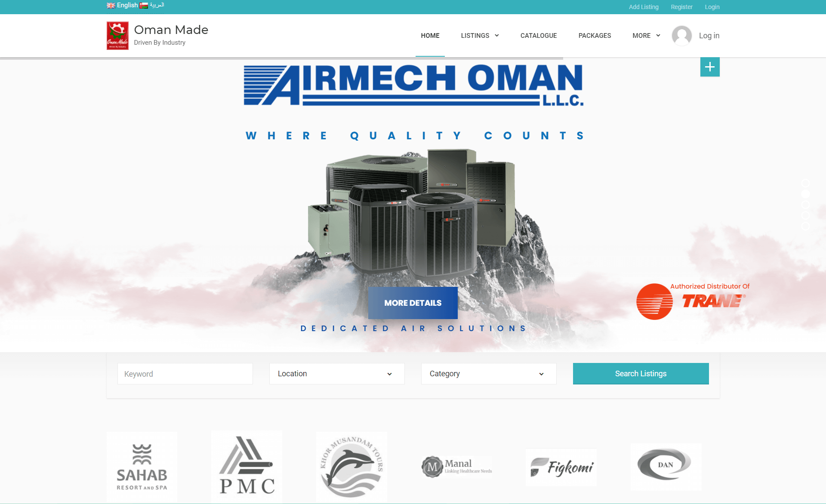Click the Oman Made logo icon

click(117, 36)
